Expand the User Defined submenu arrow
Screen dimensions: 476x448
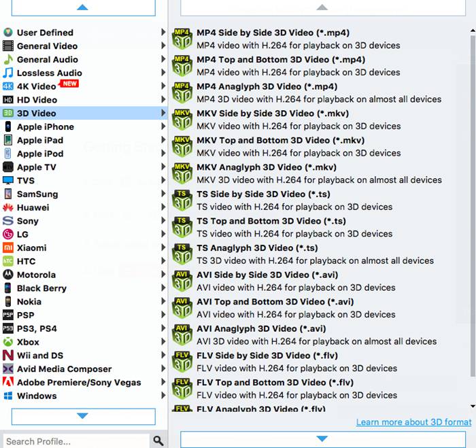[x=163, y=32]
